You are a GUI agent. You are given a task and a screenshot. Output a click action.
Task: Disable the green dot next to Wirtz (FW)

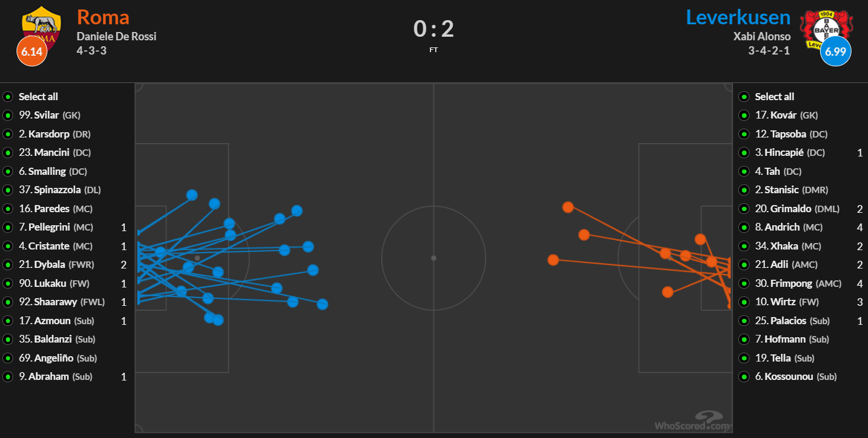(x=744, y=302)
